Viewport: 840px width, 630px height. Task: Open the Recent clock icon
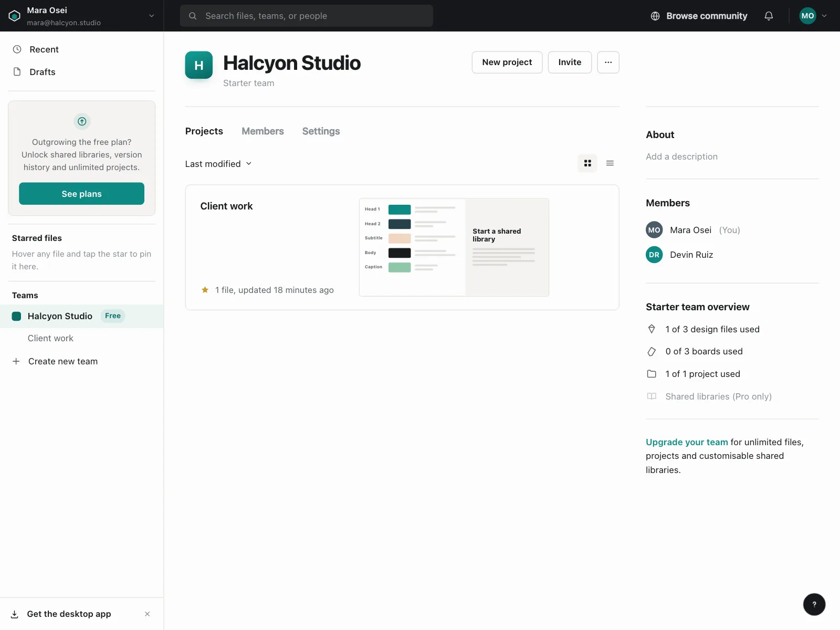coord(17,49)
